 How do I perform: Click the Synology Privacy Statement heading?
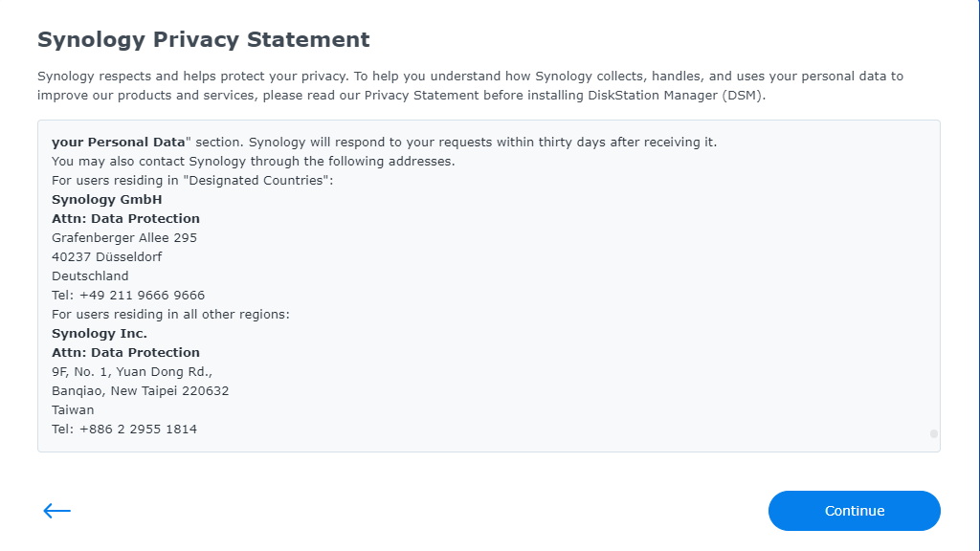(203, 40)
